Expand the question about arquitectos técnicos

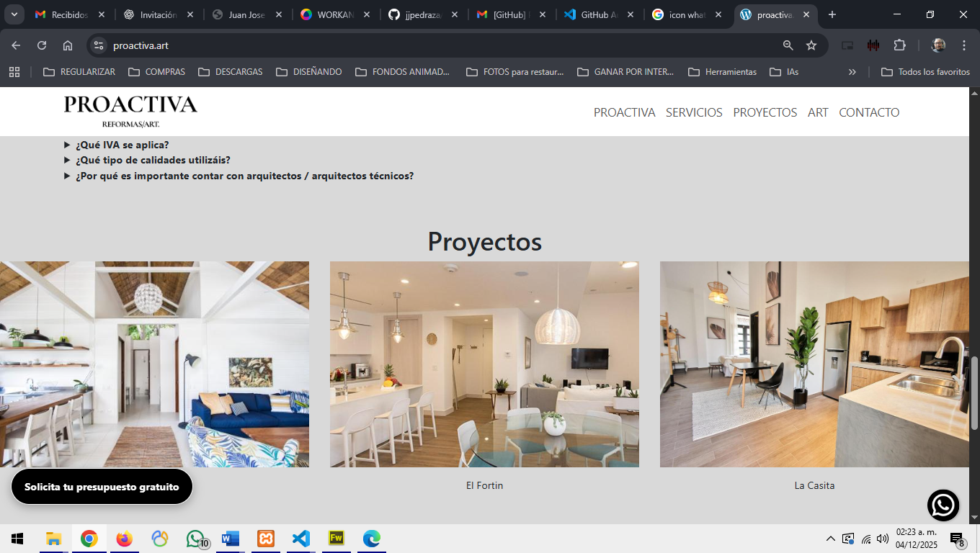tap(244, 176)
